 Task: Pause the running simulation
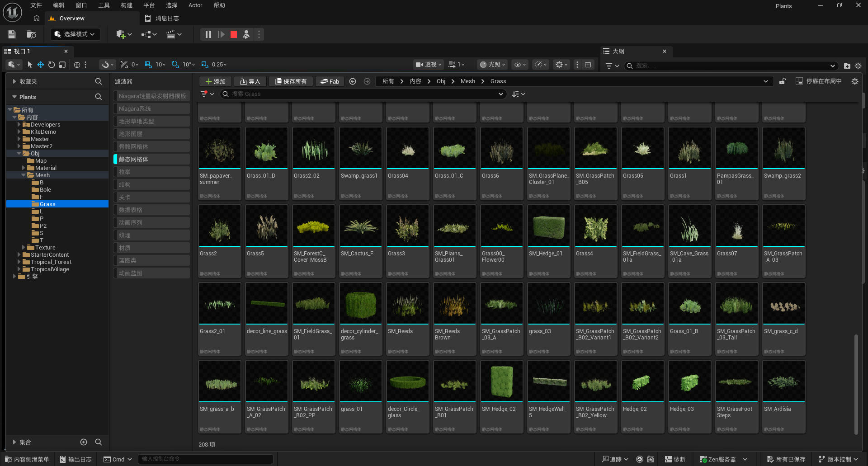[x=208, y=34]
